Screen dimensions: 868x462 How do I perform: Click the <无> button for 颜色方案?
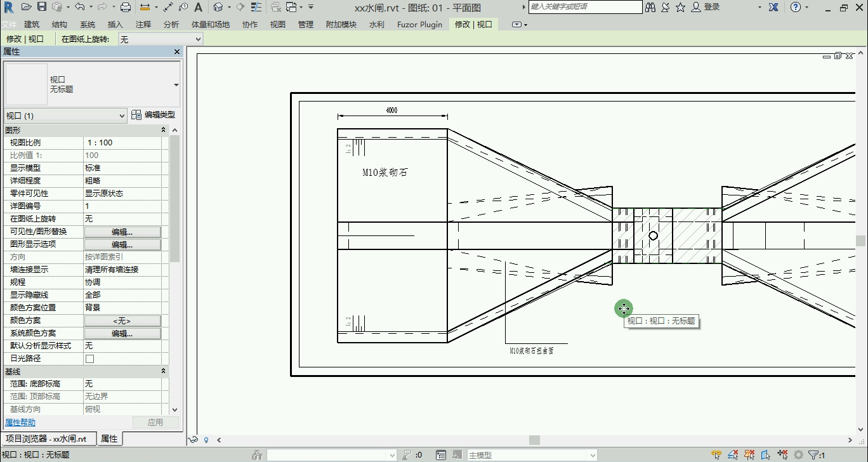122,320
